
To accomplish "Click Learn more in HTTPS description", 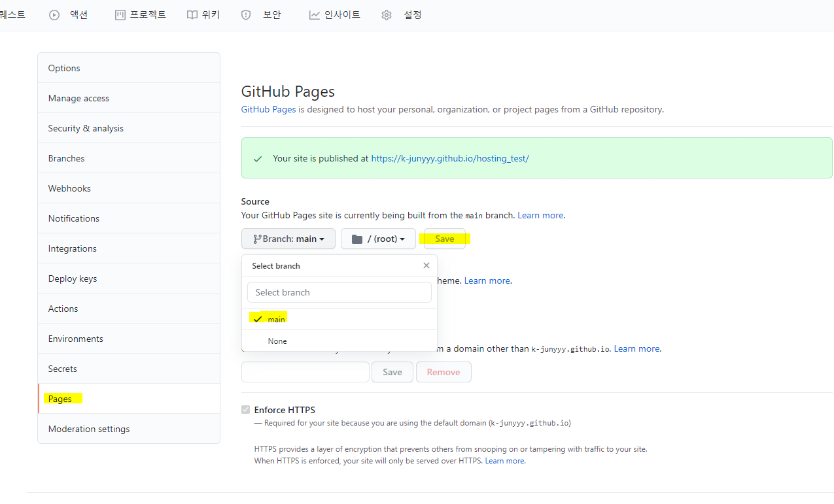I will coord(504,461).
